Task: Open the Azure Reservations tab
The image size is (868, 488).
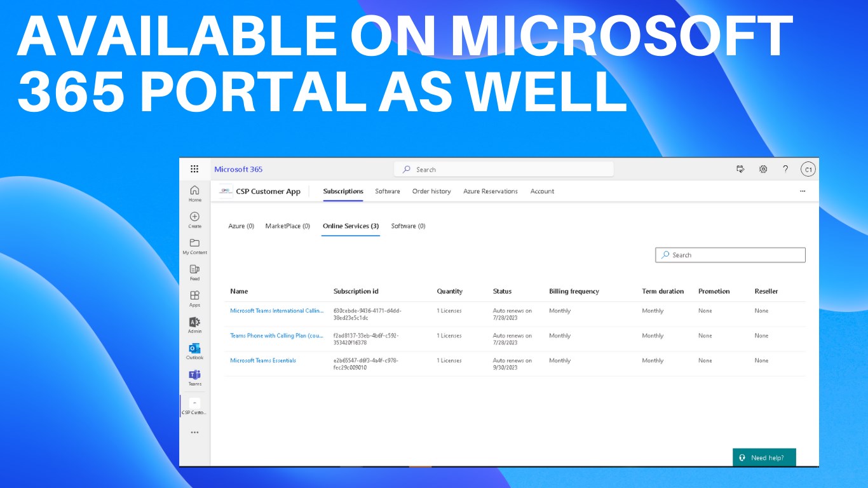Action: coord(491,191)
